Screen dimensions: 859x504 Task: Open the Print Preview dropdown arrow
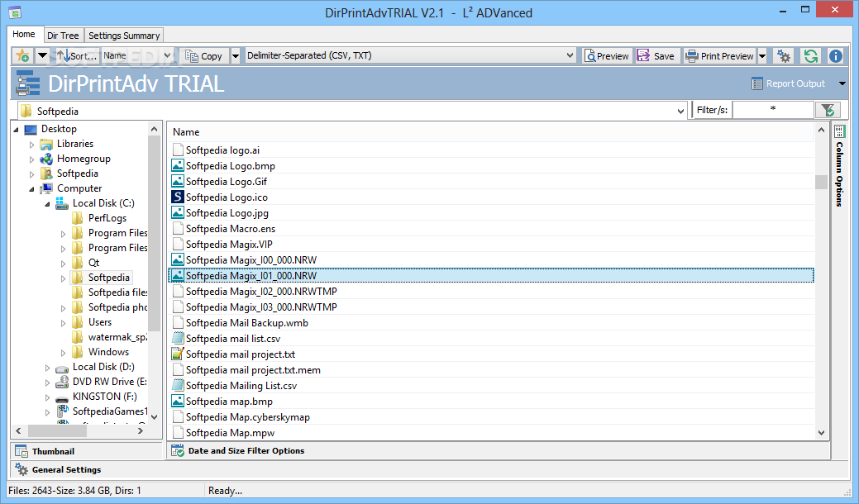pyautogui.click(x=762, y=56)
